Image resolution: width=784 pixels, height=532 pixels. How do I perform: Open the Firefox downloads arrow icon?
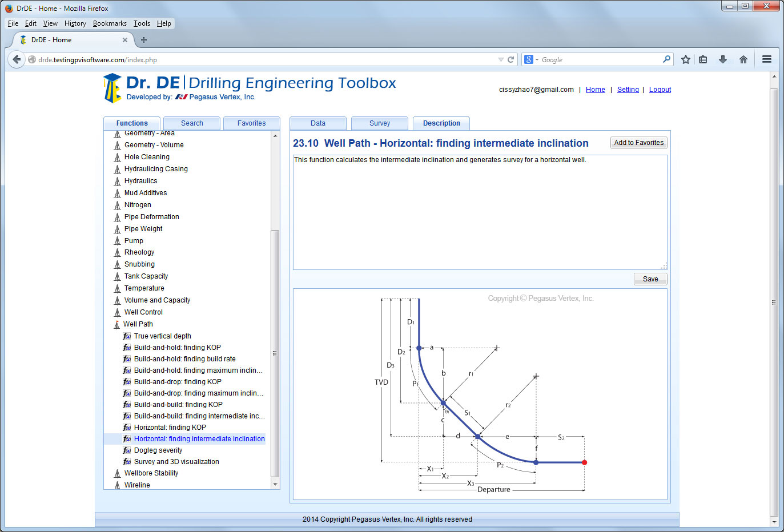coord(723,59)
